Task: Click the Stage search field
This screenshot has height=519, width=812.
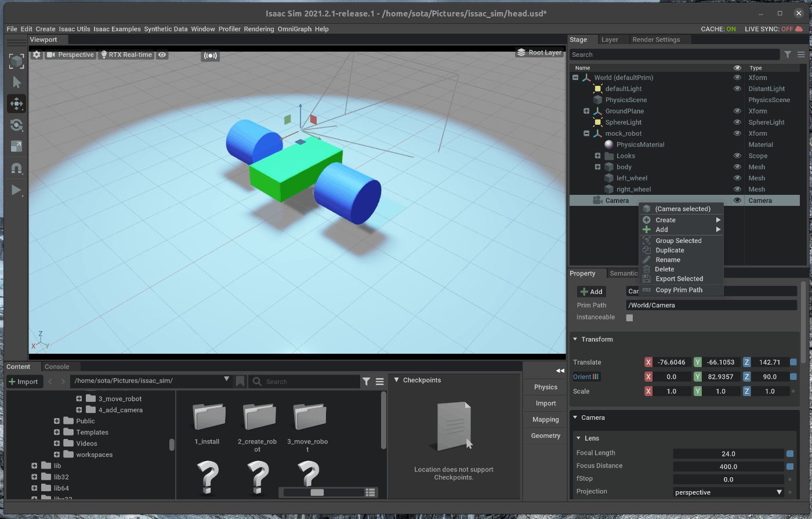Action: click(675, 55)
